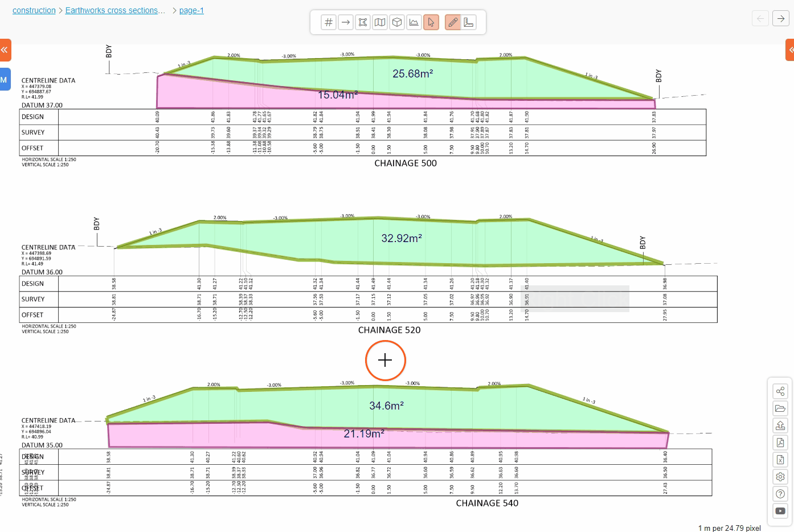Image resolution: width=794 pixels, height=532 pixels.
Task: Open the share icon in right panel
Action: pyautogui.click(x=780, y=391)
